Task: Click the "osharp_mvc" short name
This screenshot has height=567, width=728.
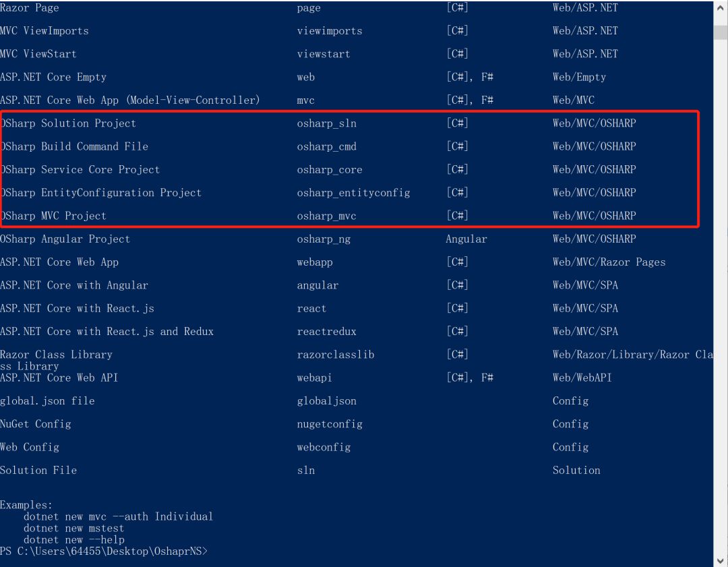Action: [x=326, y=216]
